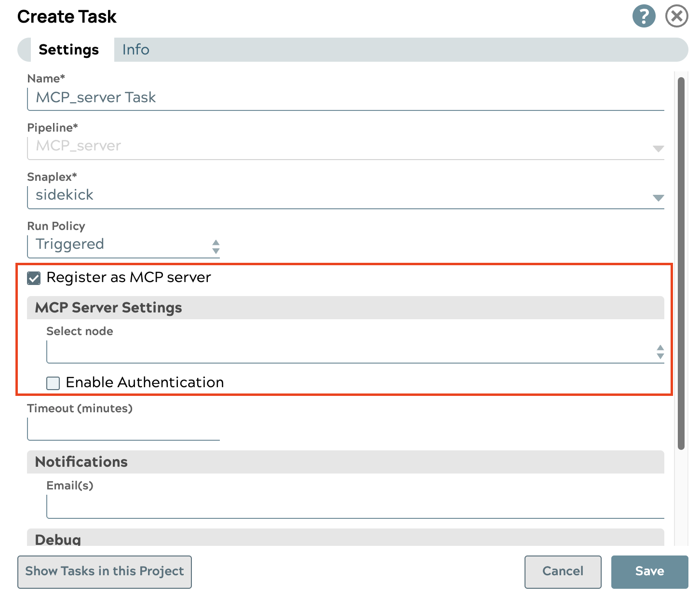The image size is (700, 596).
Task: Click the notification Email(s) field
Action: point(355,507)
